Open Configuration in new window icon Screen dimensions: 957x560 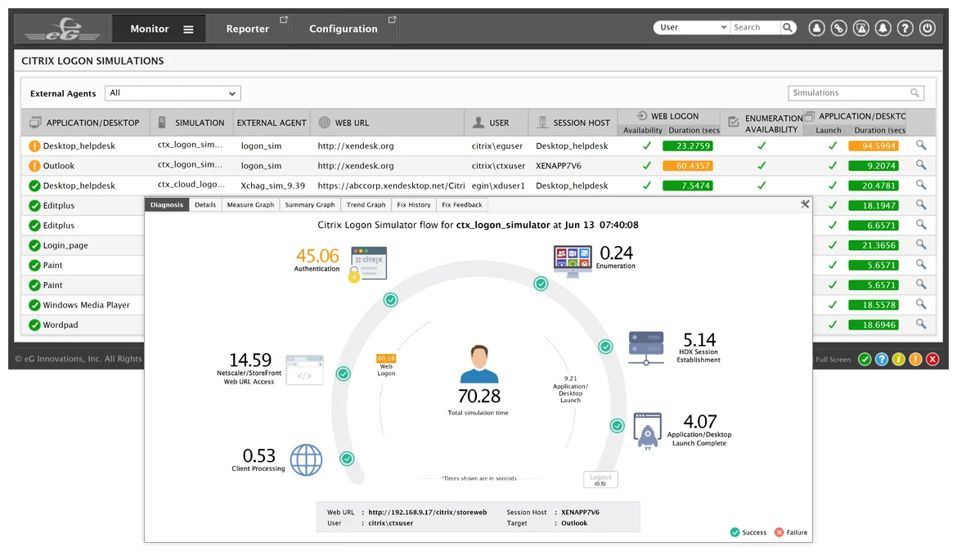click(x=392, y=20)
